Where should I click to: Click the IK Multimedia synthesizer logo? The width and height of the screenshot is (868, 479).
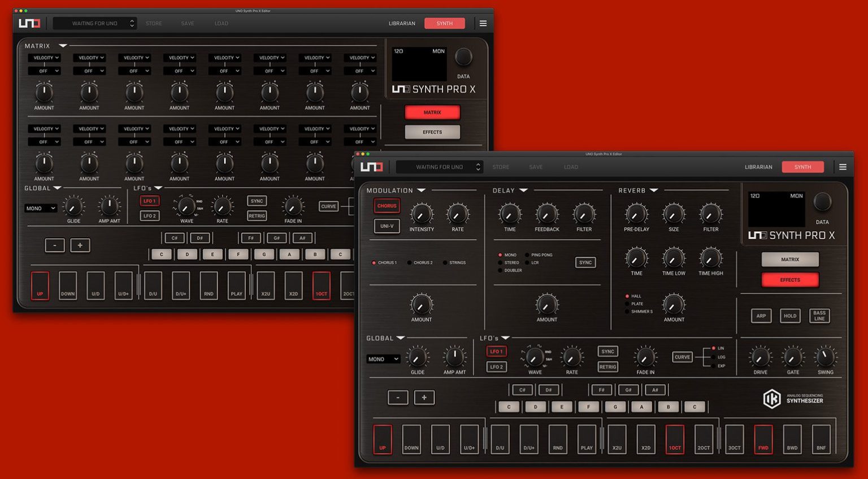coord(772,398)
